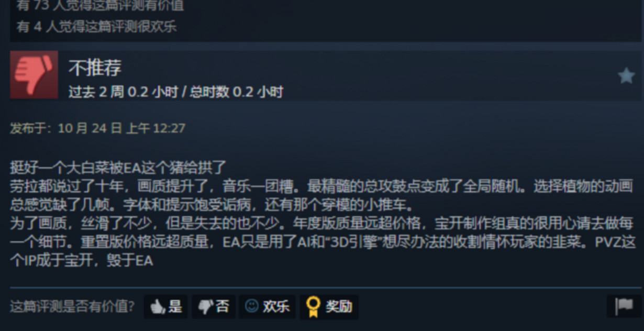
Task: Click the thumbs-up icon beside 是
Action: [x=158, y=307]
